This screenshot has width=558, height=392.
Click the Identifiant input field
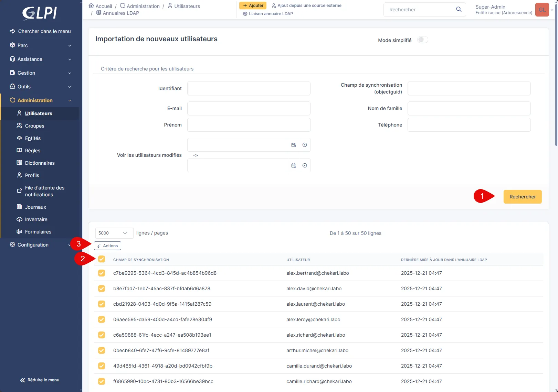[x=249, y=88]
